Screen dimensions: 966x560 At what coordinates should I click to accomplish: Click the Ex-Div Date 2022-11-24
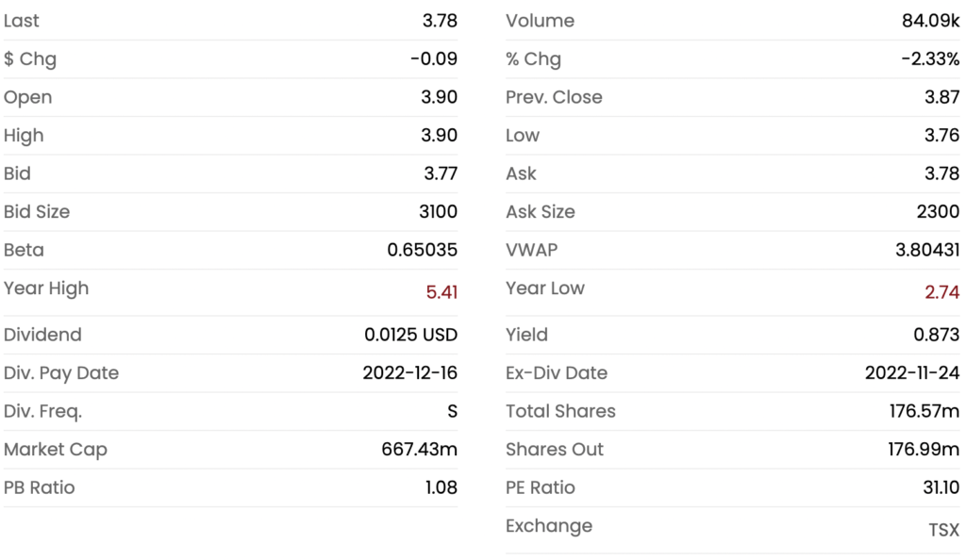click(x=911, y=373)
